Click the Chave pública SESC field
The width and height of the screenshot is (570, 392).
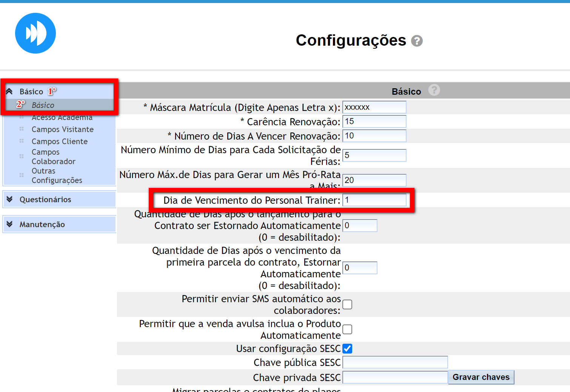coord(395,363)
